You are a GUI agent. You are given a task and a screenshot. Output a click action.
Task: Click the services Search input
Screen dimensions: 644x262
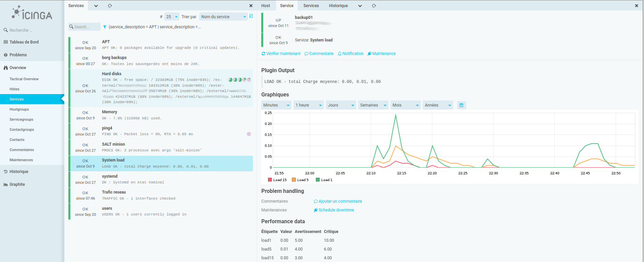84,27
